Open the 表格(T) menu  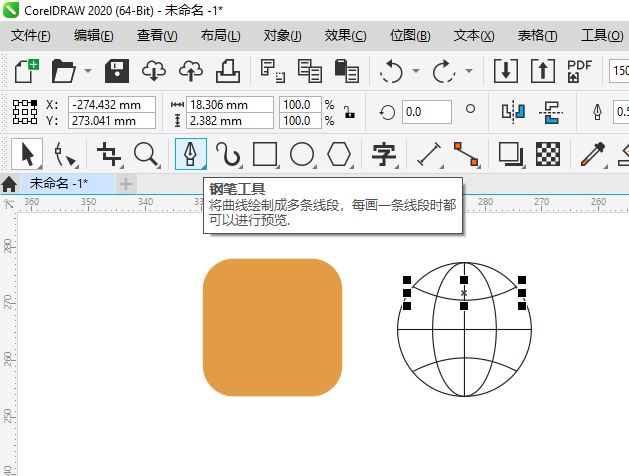pos(538,36)
